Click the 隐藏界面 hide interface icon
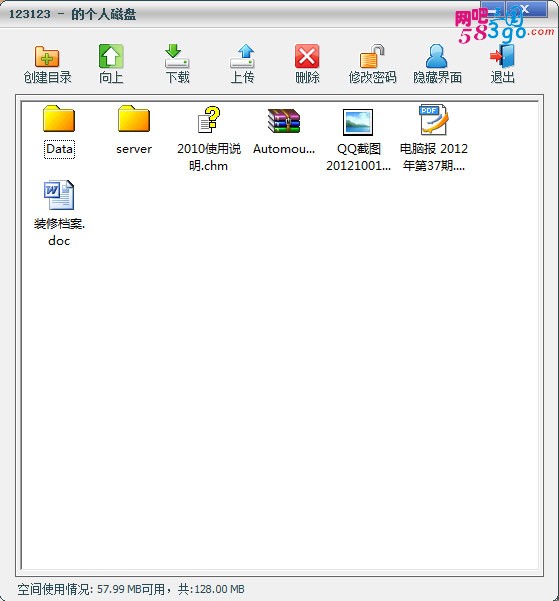 coord(437,56)
